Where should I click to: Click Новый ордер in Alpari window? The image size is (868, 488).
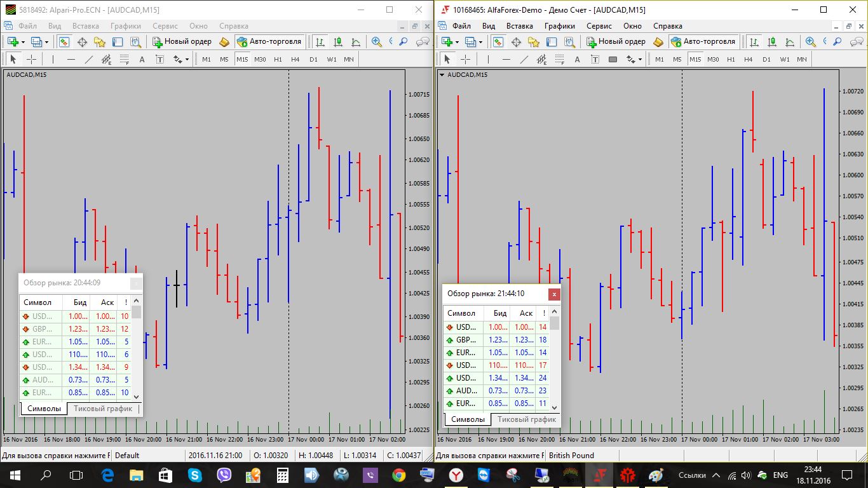point(182,42)
